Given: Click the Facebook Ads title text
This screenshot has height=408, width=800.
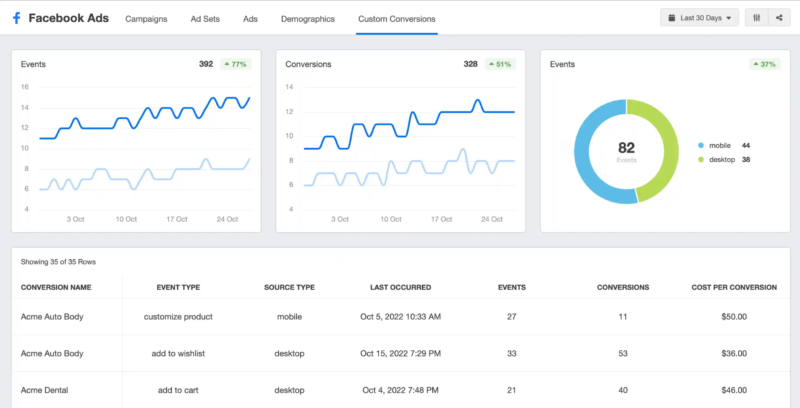Looking at the screenshot, I should coord(68,18).
